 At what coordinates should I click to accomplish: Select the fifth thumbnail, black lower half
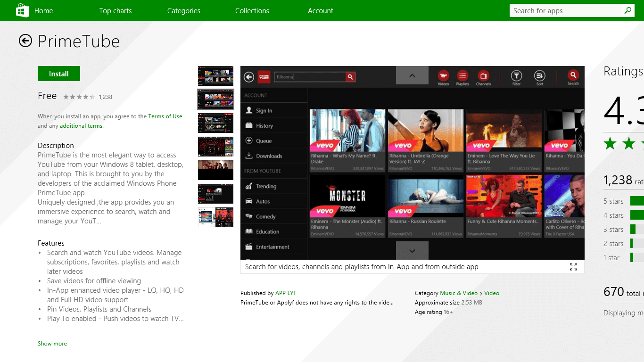pyautogui.click(x=215, y=170)
